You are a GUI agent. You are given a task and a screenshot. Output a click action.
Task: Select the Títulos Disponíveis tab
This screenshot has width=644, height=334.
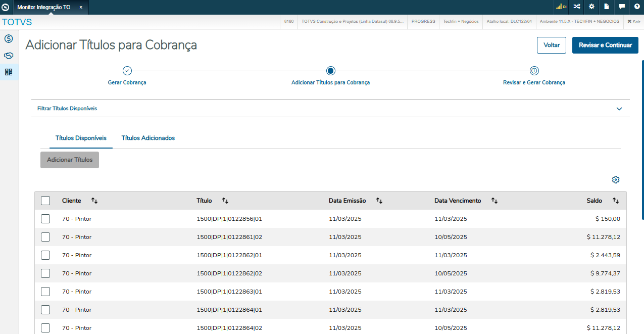point(81,138)
